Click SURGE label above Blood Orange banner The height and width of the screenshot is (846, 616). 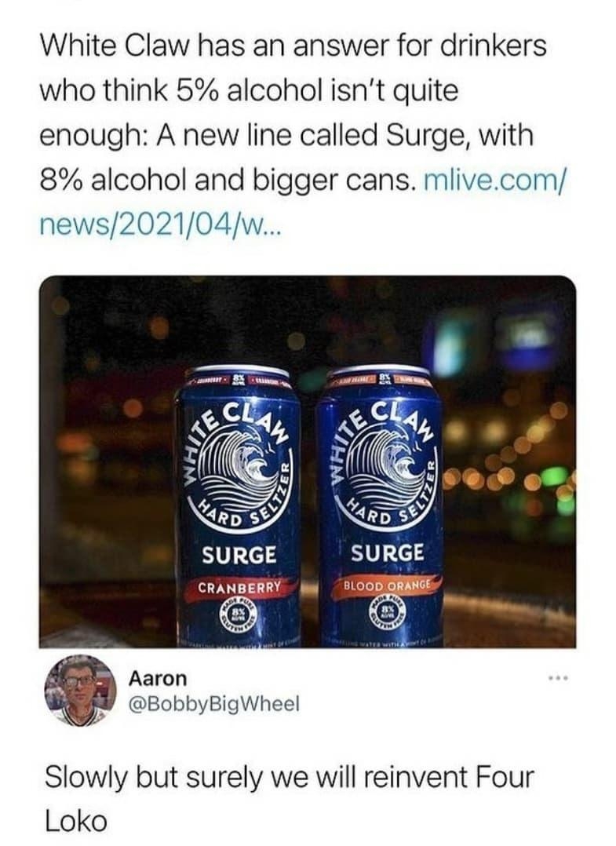(388, 552)
